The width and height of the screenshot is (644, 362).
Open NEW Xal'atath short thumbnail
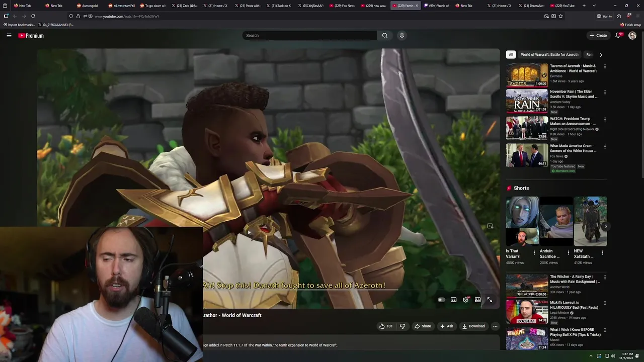pos(590,221)
